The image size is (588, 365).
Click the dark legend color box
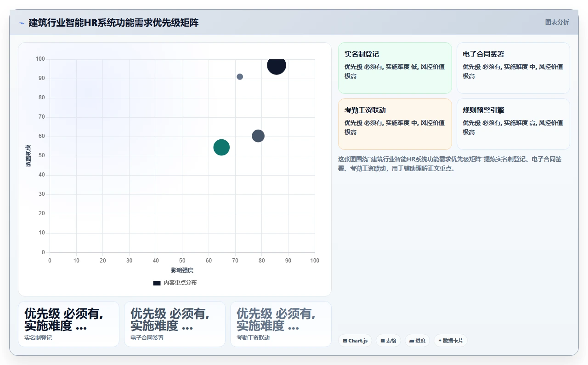[157, 283]
